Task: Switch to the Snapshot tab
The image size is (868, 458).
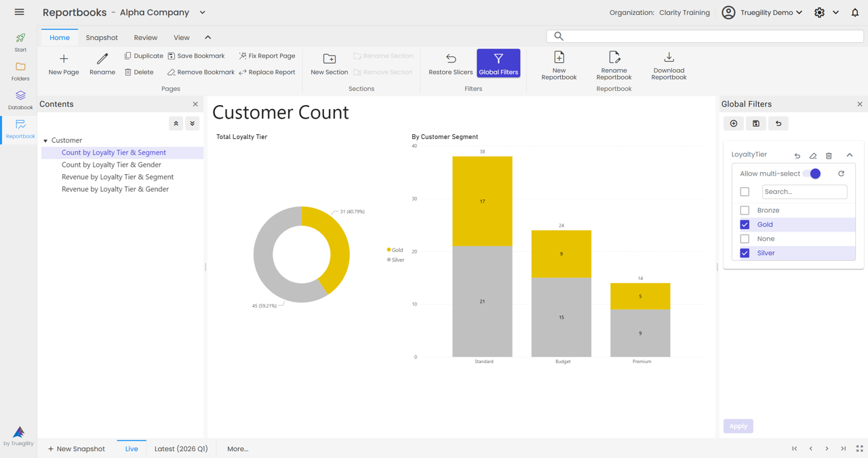Action: 102,37
